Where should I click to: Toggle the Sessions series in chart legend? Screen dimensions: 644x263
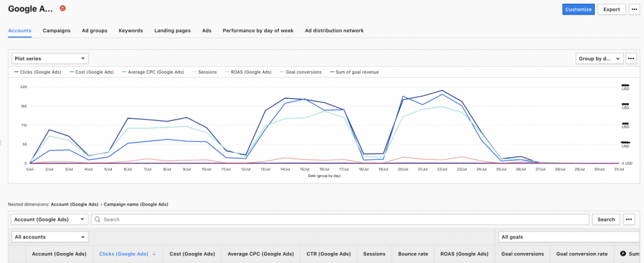pyautogui.click(x=205, y=72)
